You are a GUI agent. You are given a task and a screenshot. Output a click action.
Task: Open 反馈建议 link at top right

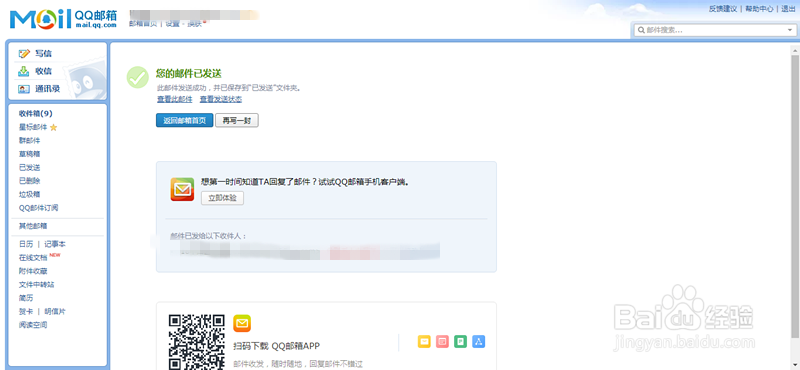[723, 9]
